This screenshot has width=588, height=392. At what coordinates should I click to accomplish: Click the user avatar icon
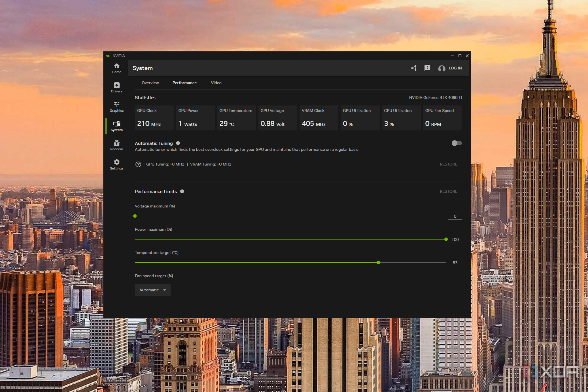pos(441,68)
